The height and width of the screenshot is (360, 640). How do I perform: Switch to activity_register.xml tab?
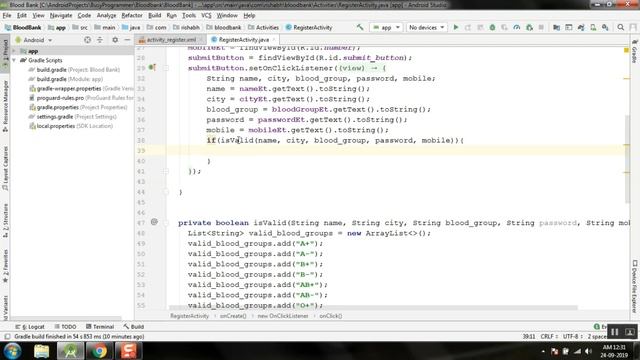(x=171, y=40)
